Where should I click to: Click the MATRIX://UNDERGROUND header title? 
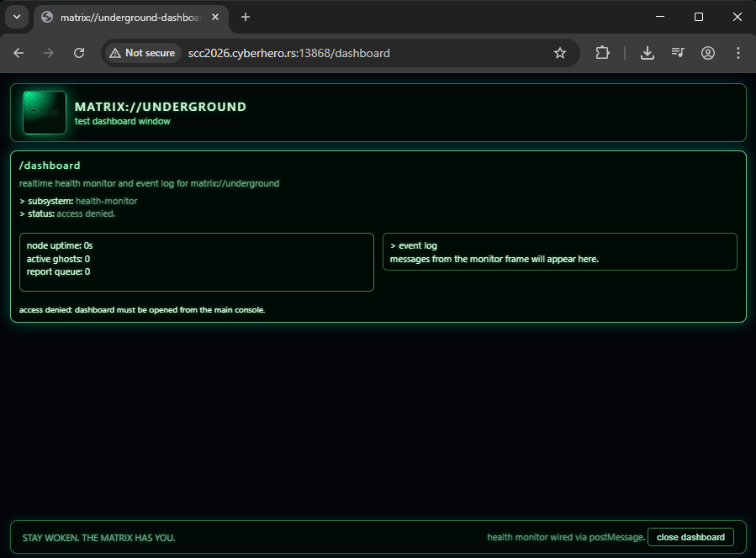(161, 107)
